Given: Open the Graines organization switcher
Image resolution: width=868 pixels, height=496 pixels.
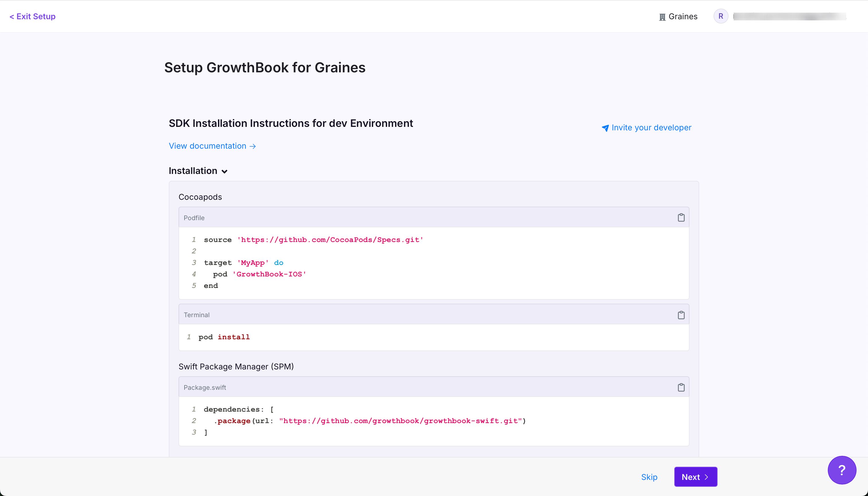Looking at the screenshot, I should (678, 16).
